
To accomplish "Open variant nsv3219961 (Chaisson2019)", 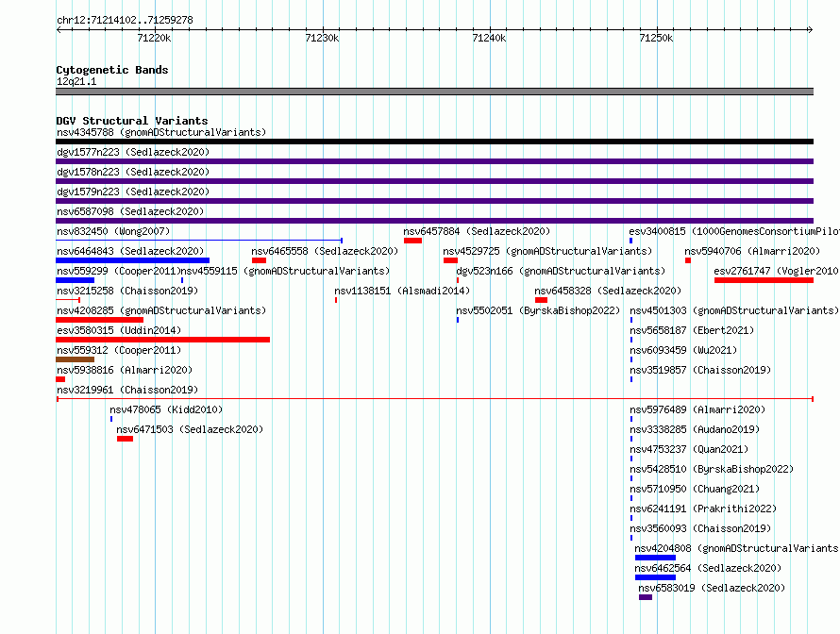I will 127,390.
